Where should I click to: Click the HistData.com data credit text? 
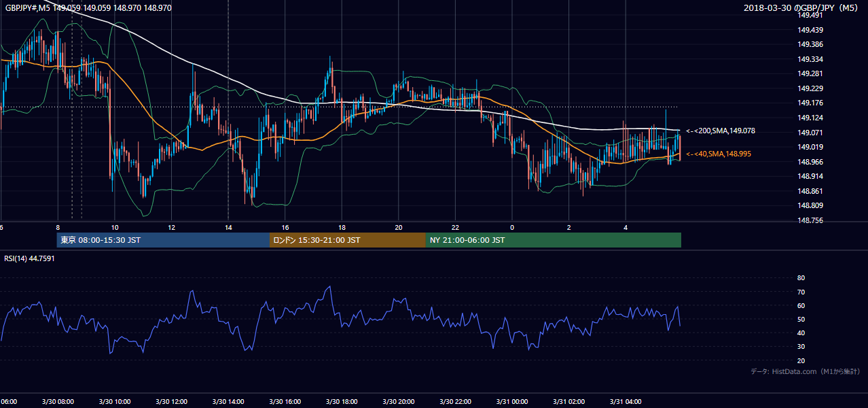pos(806,371)
